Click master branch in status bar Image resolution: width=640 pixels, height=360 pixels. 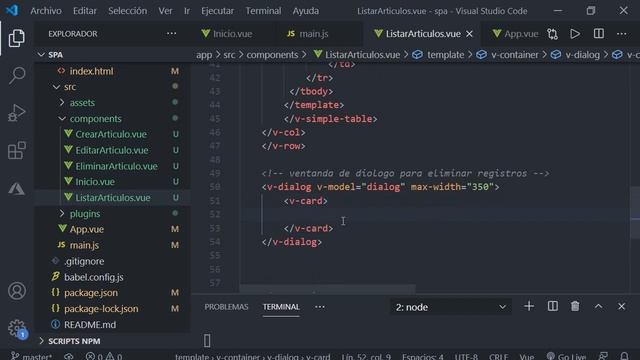point(31,356)
